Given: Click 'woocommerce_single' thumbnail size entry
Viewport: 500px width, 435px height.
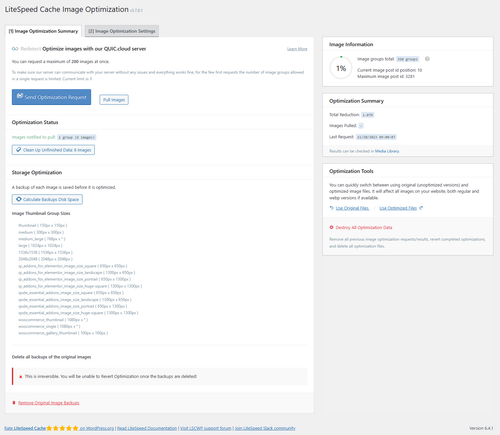Looking at the screenshot, I should click(x=49, y=326).
